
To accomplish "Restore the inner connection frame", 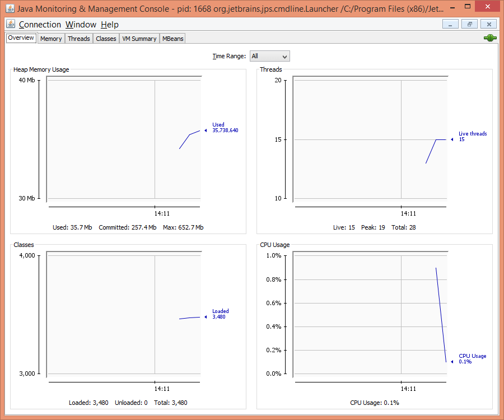I will [470, 24].
